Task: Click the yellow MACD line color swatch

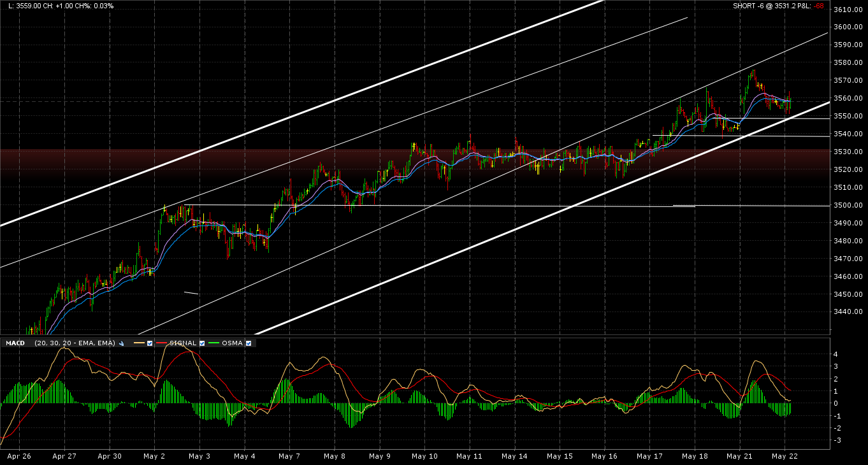Action: click(139, 343)
